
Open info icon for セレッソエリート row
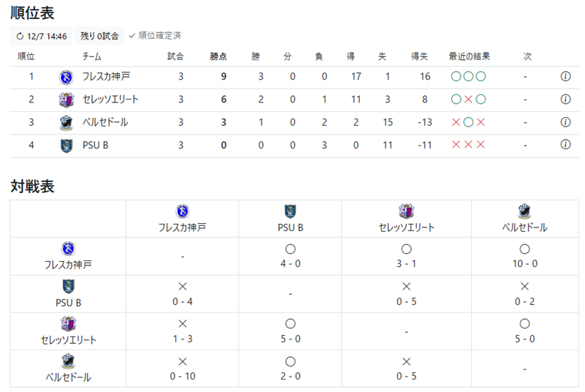[x=565, y=99]
